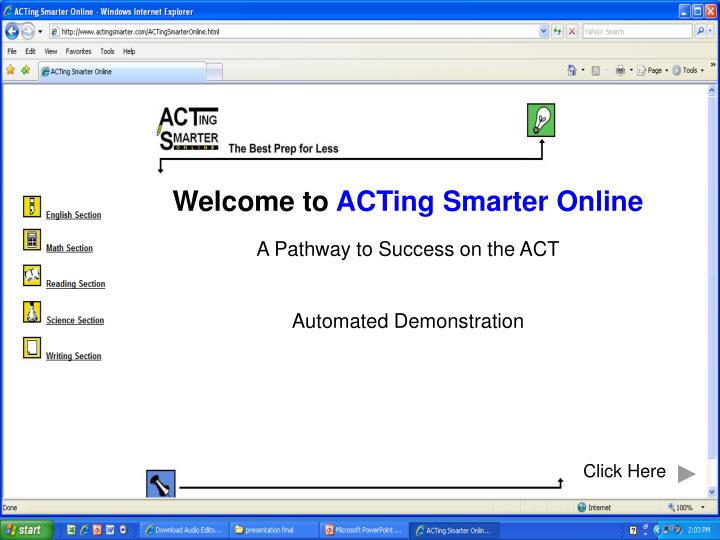Switch to presentation final taskbar folder
The width and height of the screenshot is (720, 540).
tap(273, 530)
